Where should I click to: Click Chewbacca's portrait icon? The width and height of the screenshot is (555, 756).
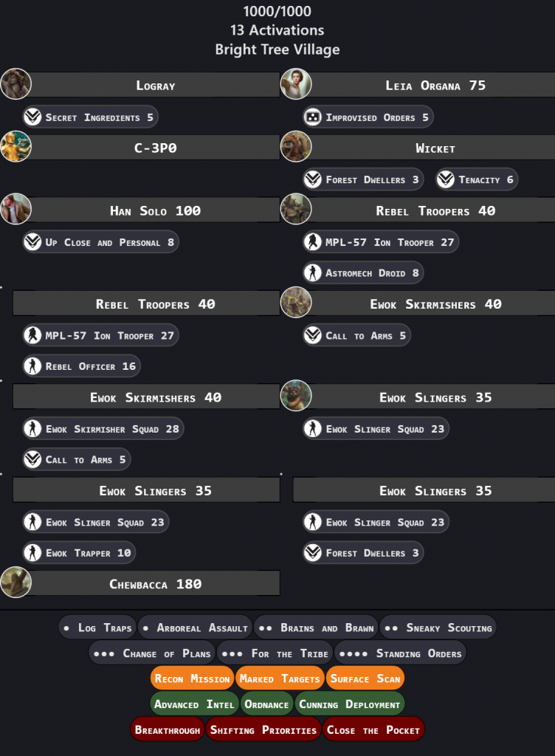(15, 583)
